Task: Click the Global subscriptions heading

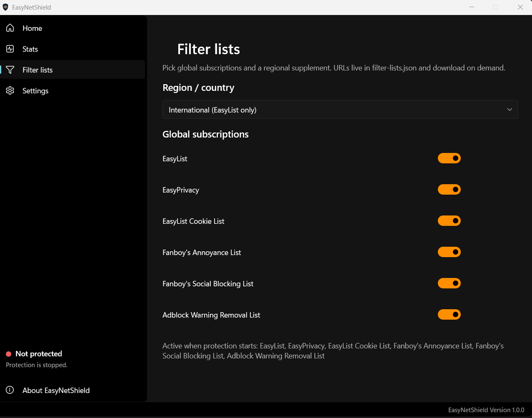Action: tap(205, 134)
